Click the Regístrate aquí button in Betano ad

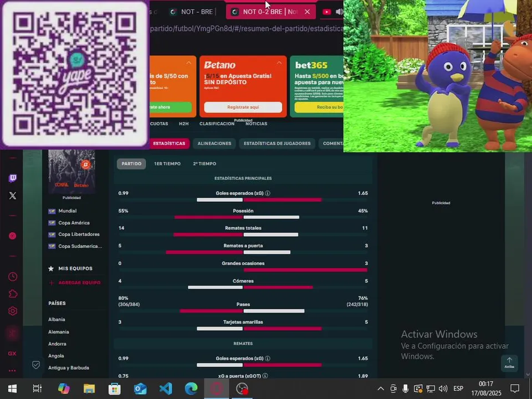coord(243,107)
